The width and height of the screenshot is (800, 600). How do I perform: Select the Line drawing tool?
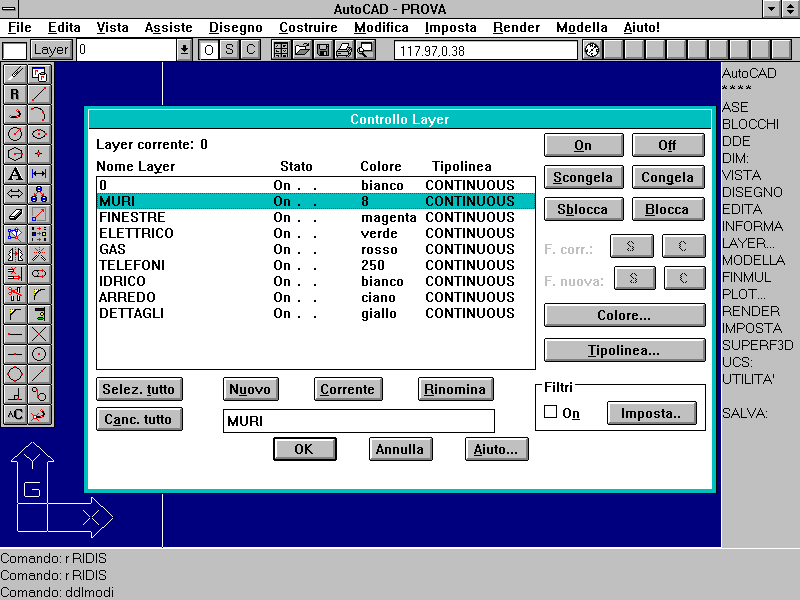[x=39, y=94]
